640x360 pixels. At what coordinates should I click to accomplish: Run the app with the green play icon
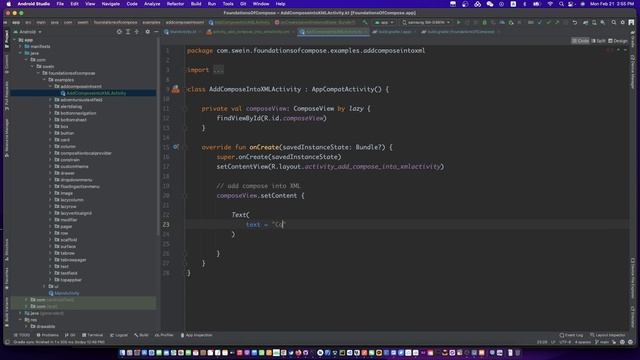tap(458, 22)
